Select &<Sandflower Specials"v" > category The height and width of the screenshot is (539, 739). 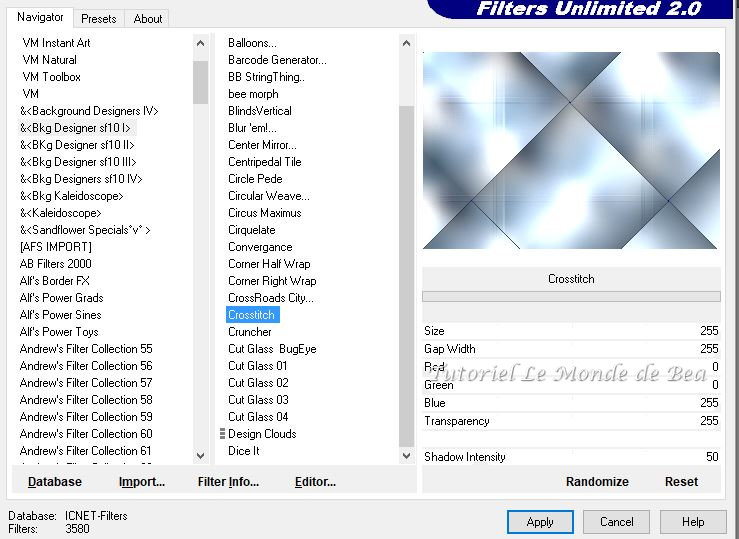tap(85, 230)
